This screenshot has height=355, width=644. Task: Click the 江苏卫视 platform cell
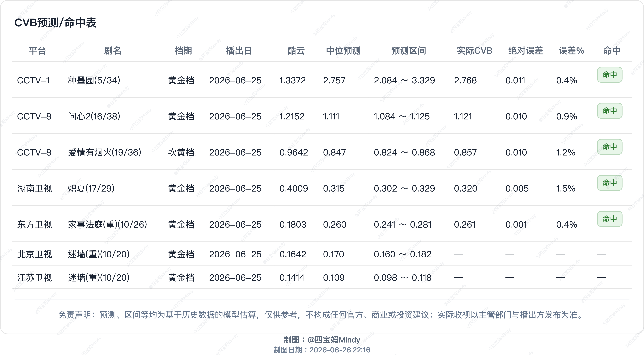coord(35,278)
